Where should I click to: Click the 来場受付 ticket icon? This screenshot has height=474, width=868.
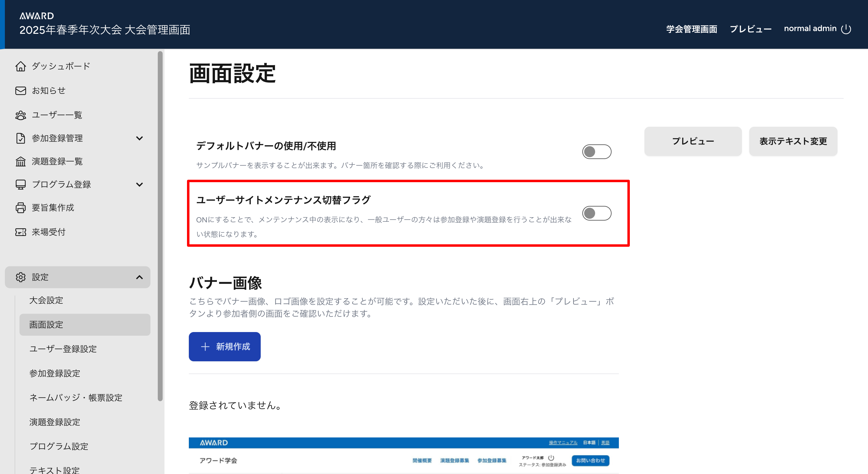[20, 232]
